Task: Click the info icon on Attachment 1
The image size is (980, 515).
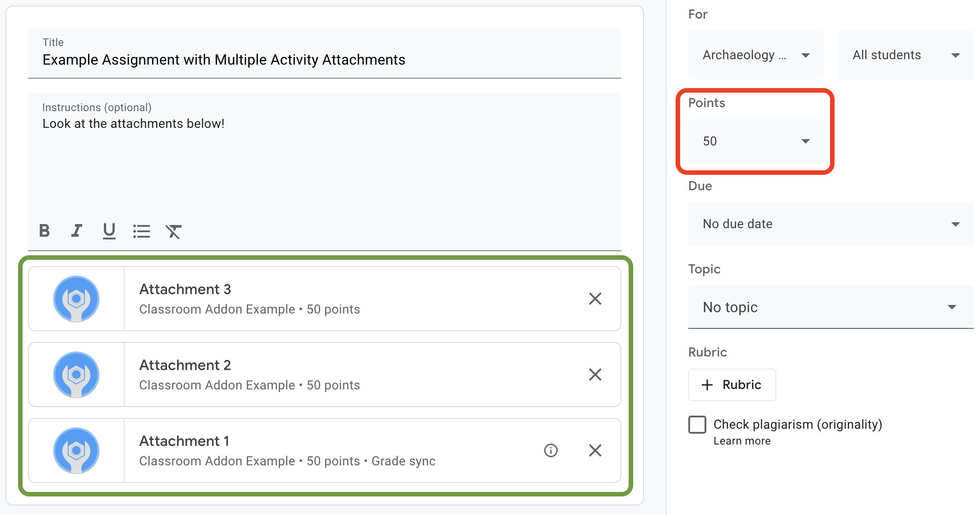Action: 550,450
